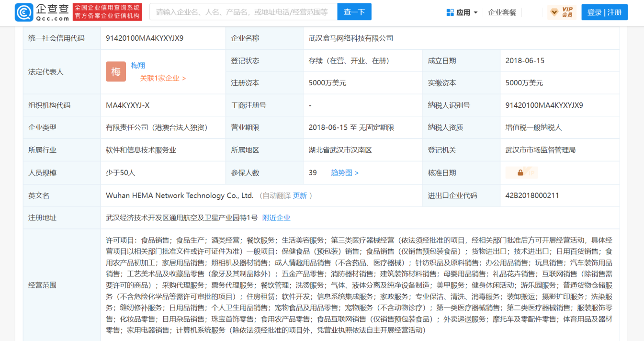Click region 湖北省武汉市汉南区
This screenshot has height=341, width=644.
tap(340, 150)
